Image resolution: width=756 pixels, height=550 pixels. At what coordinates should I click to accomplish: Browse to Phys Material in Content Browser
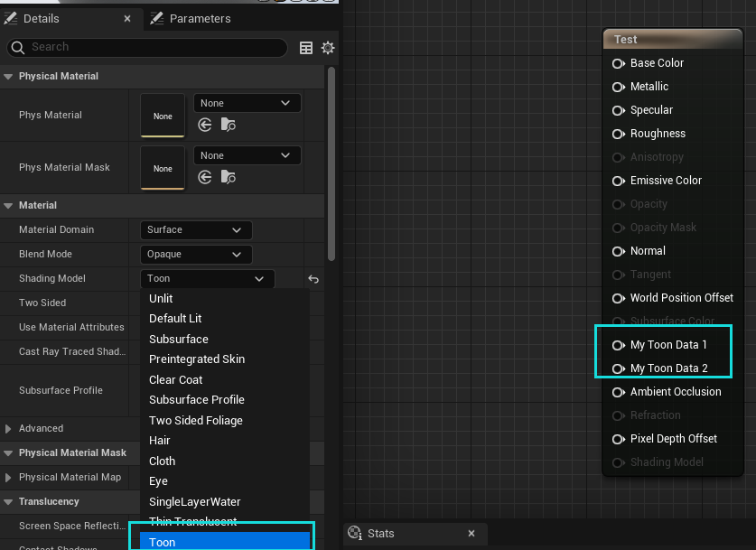[x=228, y=126]
